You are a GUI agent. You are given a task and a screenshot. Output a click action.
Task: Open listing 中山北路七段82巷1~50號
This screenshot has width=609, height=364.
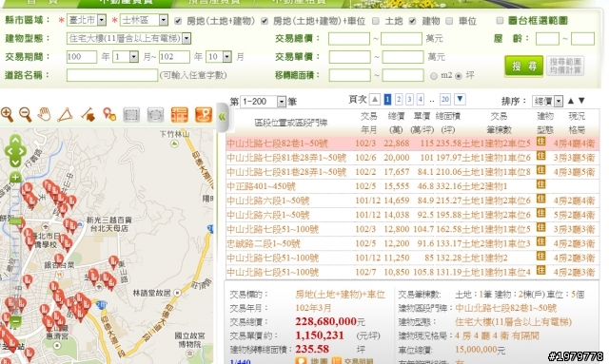pyautogui.click(x=277, y=144)
